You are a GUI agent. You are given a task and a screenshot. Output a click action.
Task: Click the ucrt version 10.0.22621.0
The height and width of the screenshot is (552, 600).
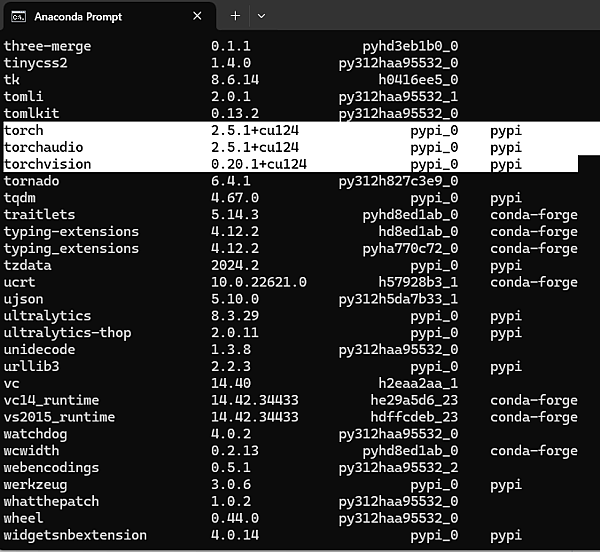click(x=258, y=282)
